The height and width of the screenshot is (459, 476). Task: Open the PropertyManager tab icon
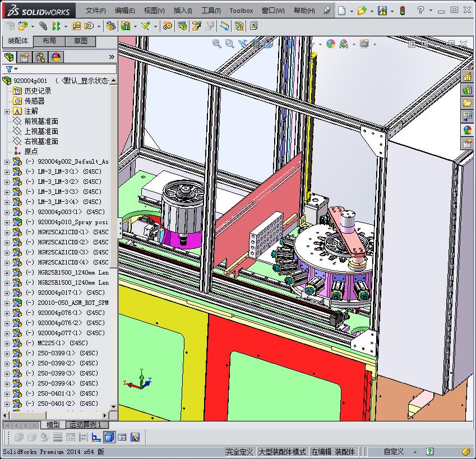24,57
